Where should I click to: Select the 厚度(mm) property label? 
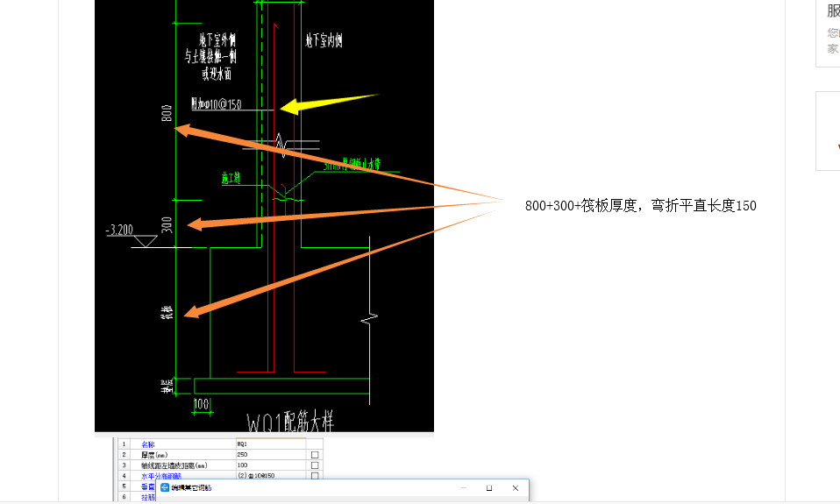tap(154, 455)
